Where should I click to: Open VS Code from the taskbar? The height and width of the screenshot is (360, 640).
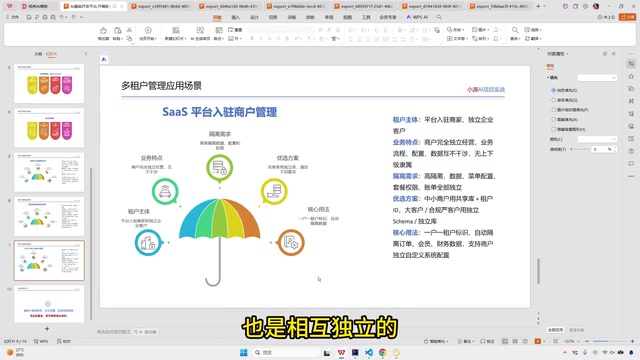coord(369,352)
